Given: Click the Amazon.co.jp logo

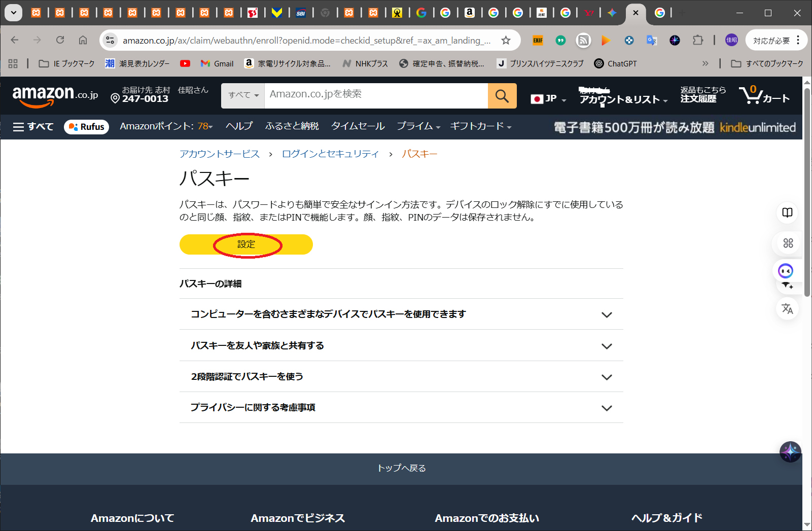Looking at the screenshot, I should coord(55,95).
